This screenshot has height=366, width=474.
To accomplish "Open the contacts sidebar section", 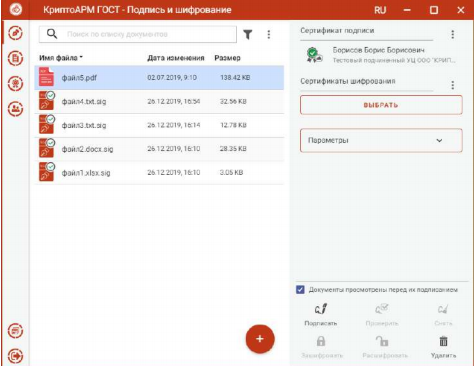I will coord(15,109).
